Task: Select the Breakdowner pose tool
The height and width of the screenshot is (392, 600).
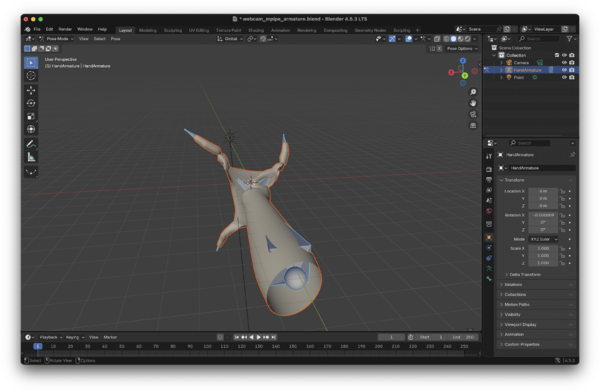Action: tap(31, 172)
